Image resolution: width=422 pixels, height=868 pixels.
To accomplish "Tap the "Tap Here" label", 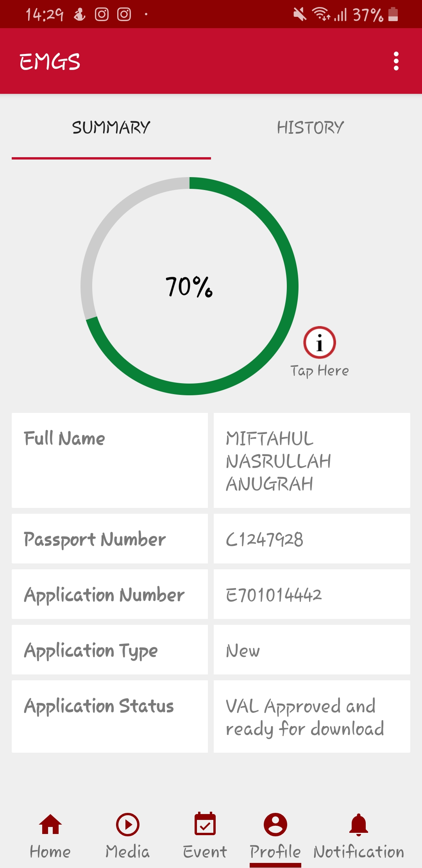I will click(319, 371).
